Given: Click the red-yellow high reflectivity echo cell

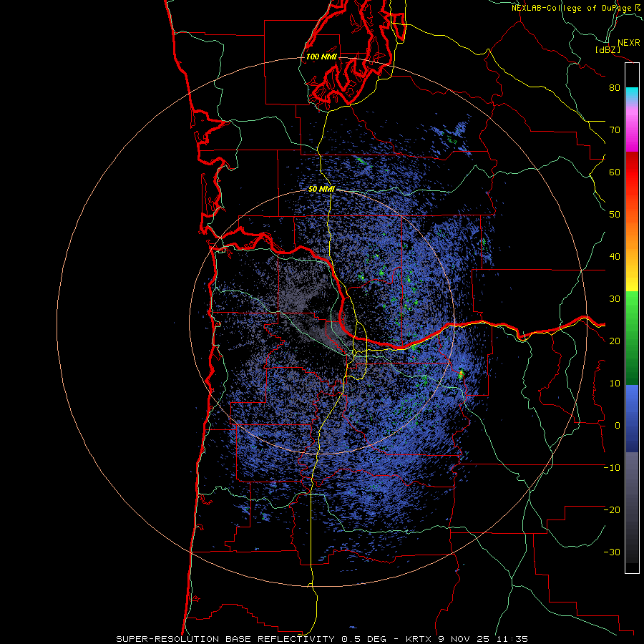Looking at the screenshot, I should point(461,374).
